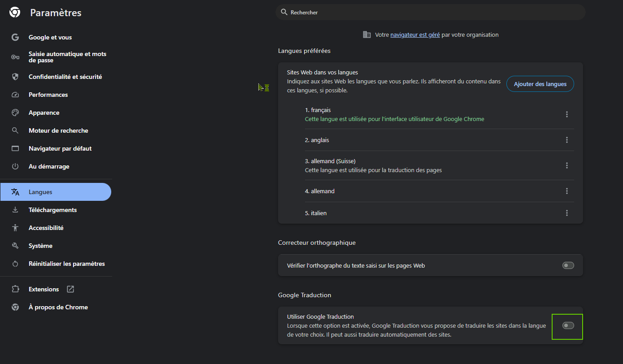The height and width of the screenshot is (364, 623).
Task: Click the magnifier icon for Moteur de recherche
Action: [x=15, y=130]
